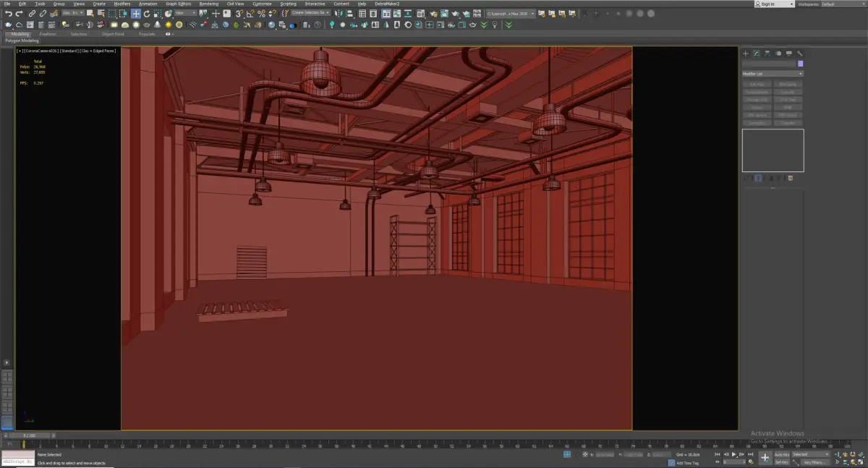Open the Rendering menu
The height and width of the screenshot is (468, 868).
tap(208, 4)
